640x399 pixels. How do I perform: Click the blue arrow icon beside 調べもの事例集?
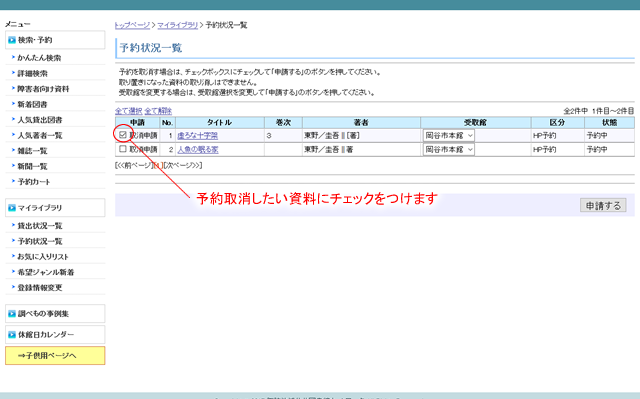(12, 314)
